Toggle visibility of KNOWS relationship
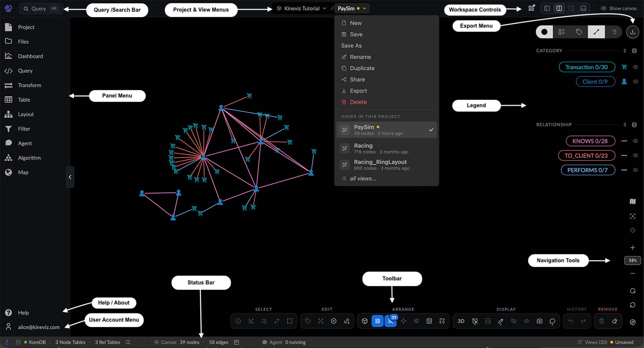The image size is (644, 348). tap(635, 141)
